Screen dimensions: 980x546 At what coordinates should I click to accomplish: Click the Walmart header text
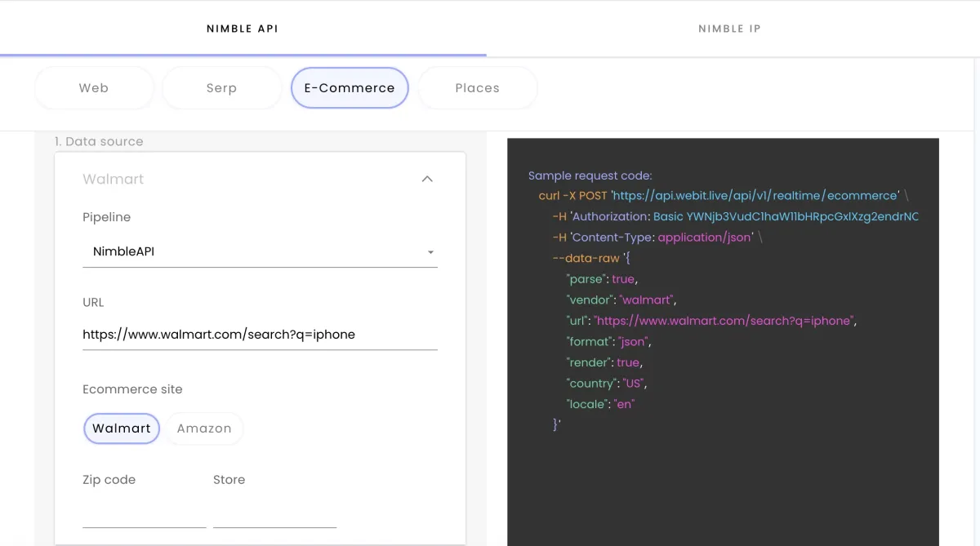pos(114,180)
